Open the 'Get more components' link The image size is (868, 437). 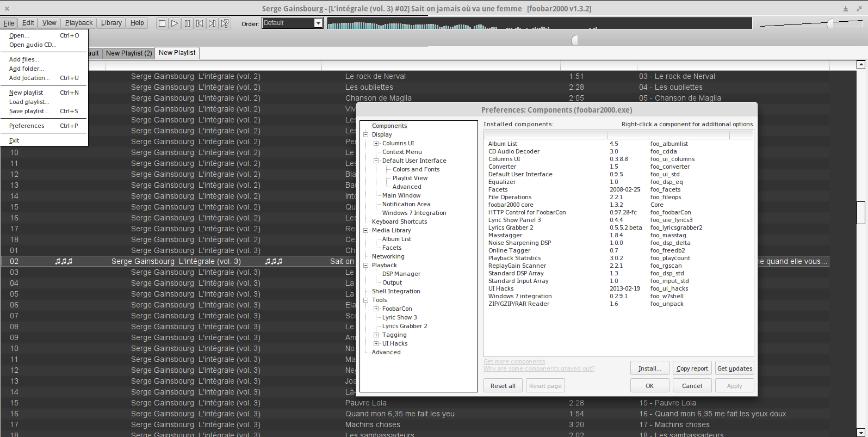[514, 361]
